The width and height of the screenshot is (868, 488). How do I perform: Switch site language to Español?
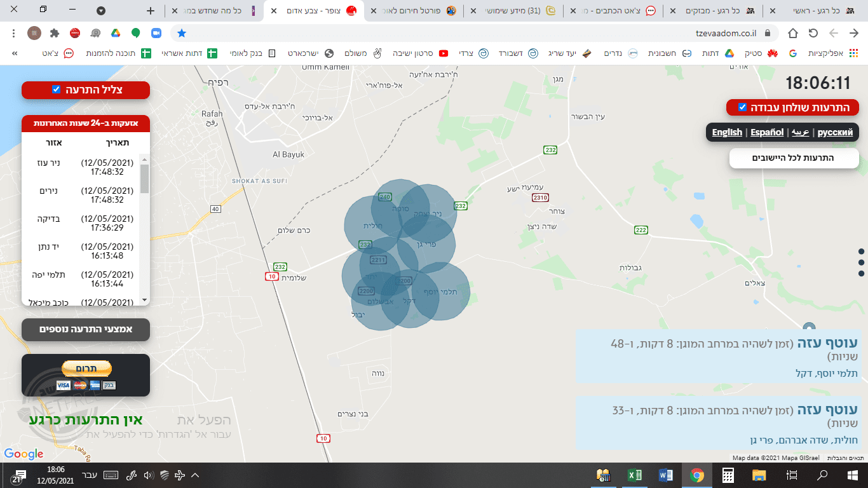767,132
